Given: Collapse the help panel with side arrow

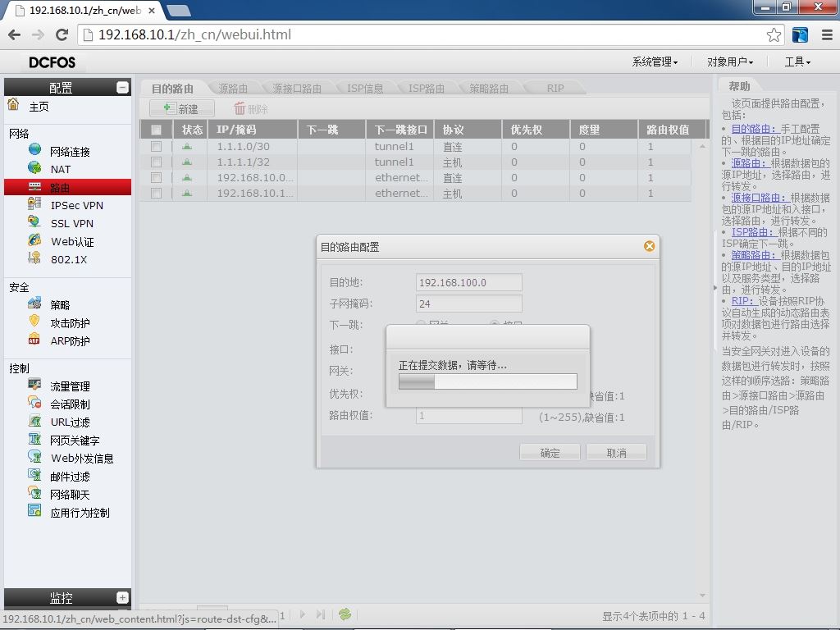Looking at the screenshot, I should coord(715,288).
